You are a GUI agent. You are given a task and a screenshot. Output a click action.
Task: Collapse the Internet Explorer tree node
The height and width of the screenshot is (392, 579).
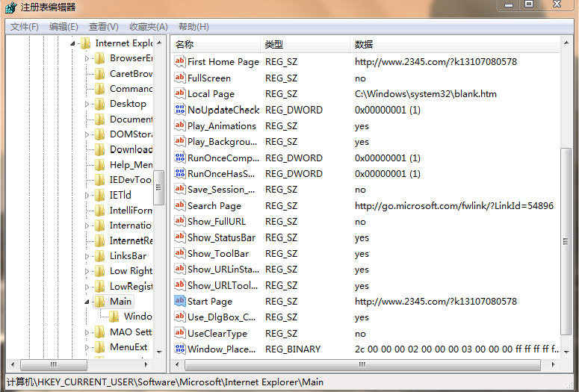73,43
